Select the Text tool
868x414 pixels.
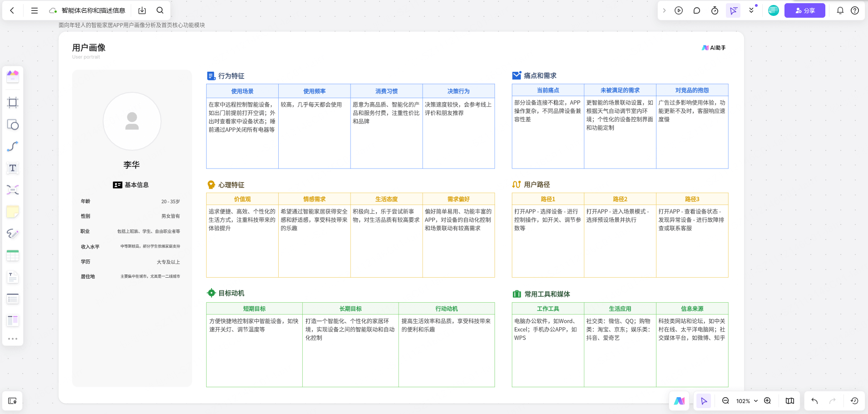pos(13,168)
